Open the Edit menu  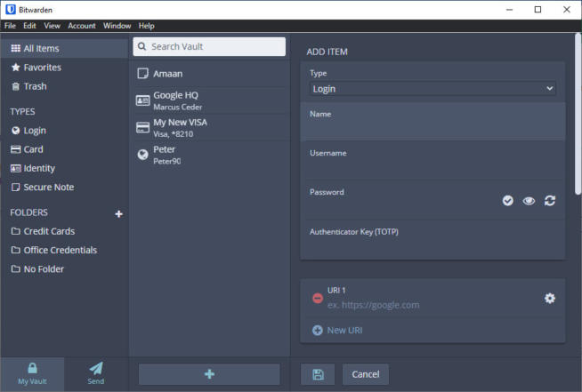tap(29, 26)
